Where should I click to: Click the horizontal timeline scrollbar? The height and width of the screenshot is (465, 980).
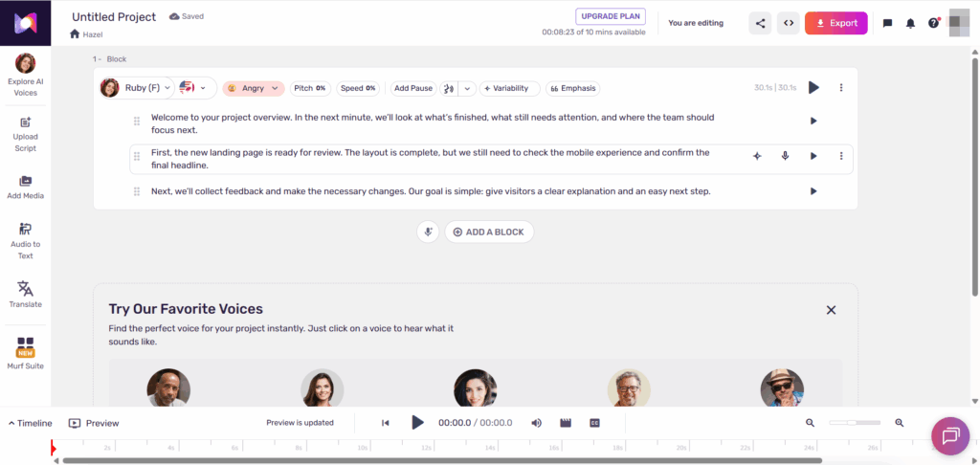click(442, 461)
